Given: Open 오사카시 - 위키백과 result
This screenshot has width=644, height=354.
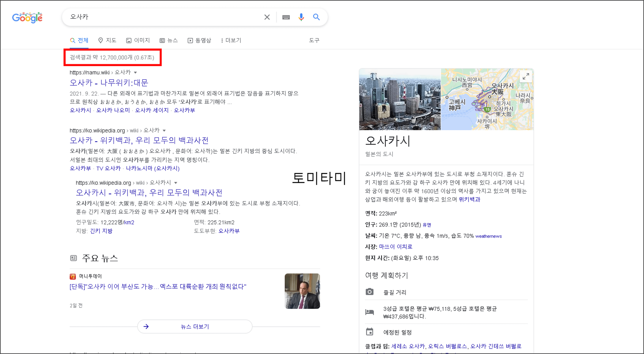Looking at the screenshot, I should [x=149, y=193].
